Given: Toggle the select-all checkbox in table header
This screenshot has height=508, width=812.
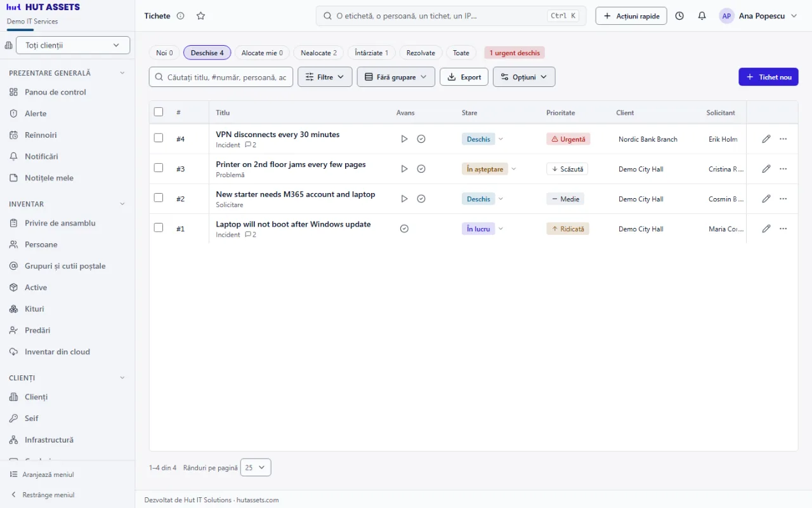Looking at the screenshot, I should coord(159,112).
